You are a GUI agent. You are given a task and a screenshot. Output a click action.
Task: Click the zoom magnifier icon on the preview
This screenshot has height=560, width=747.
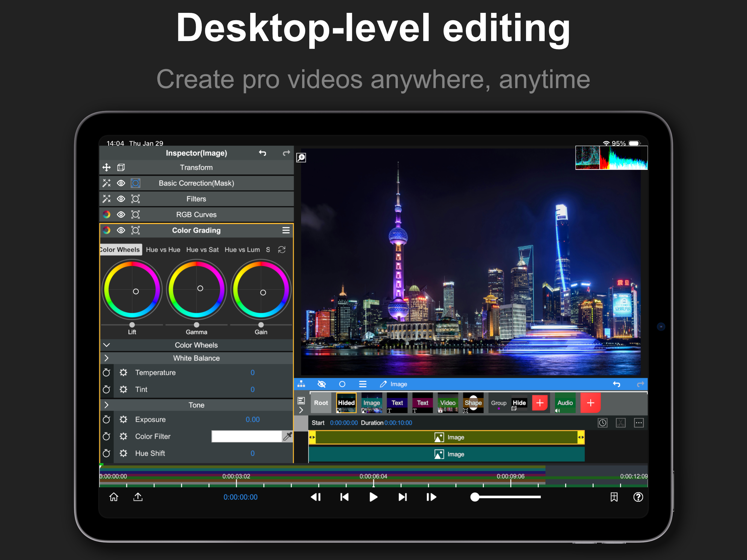301,157
